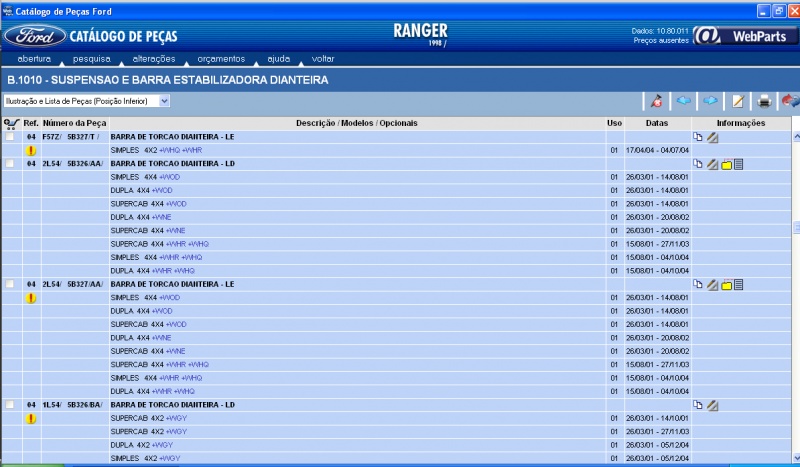The image size is (800, 467).
Task: Click the Número da Peça column header
Action: [x=74, y=123]
